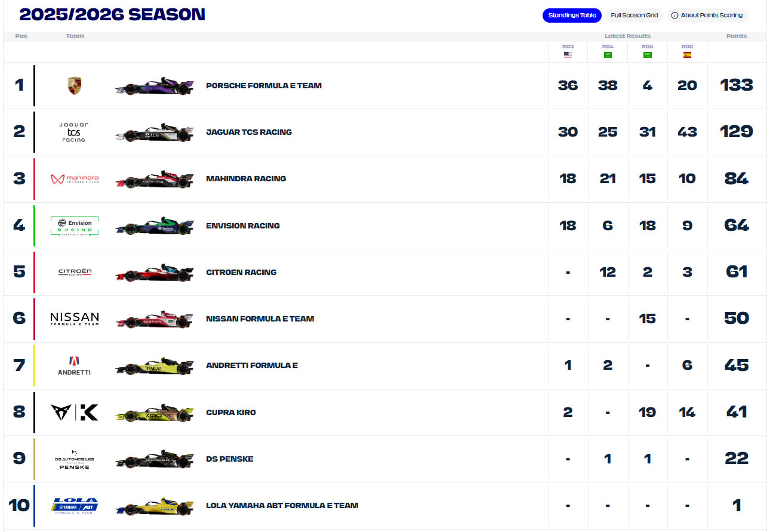
Task: Select the Envision Racing team name
Action: pos(243,225)
